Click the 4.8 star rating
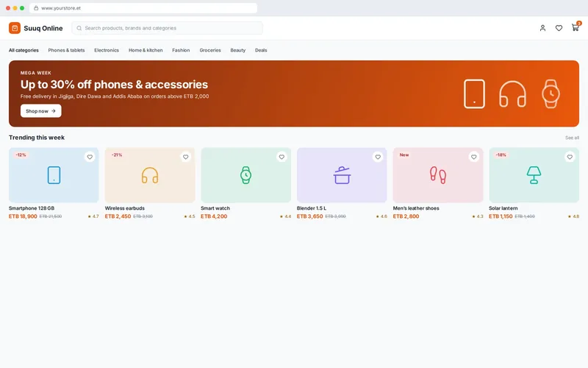 (x=573, y=216)
